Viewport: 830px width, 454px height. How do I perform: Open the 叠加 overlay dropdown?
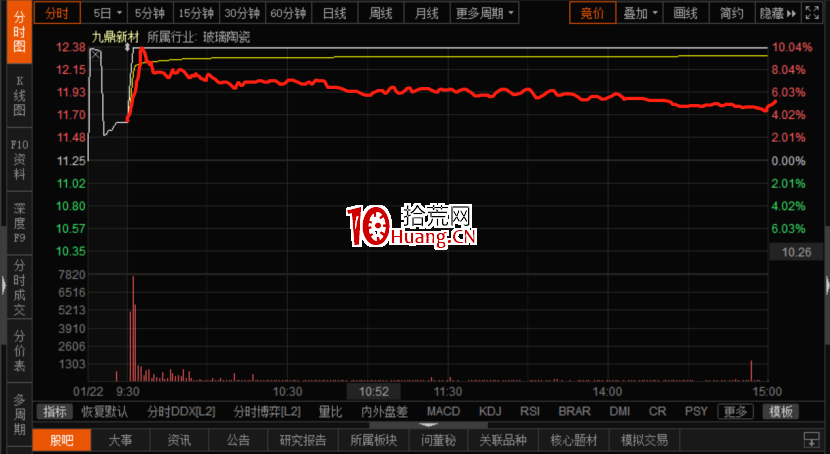(x=641, y=13)
